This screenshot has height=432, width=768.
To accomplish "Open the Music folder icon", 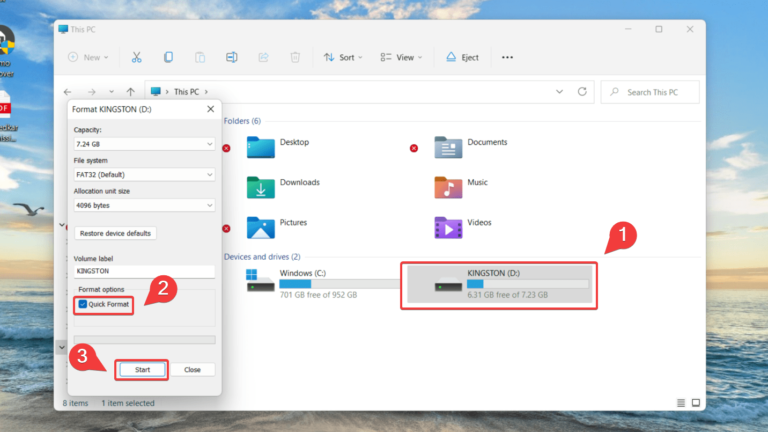I will click(x=448, y=187).
